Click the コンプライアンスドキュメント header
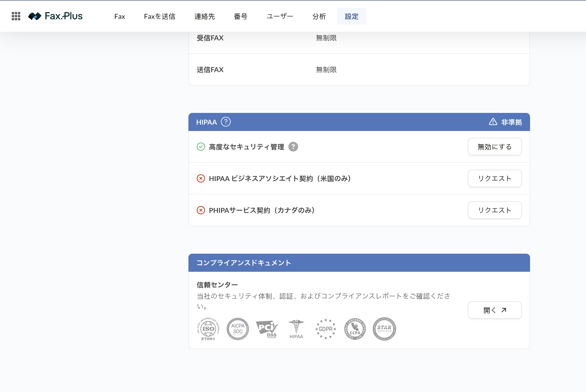 click(243, 263)
